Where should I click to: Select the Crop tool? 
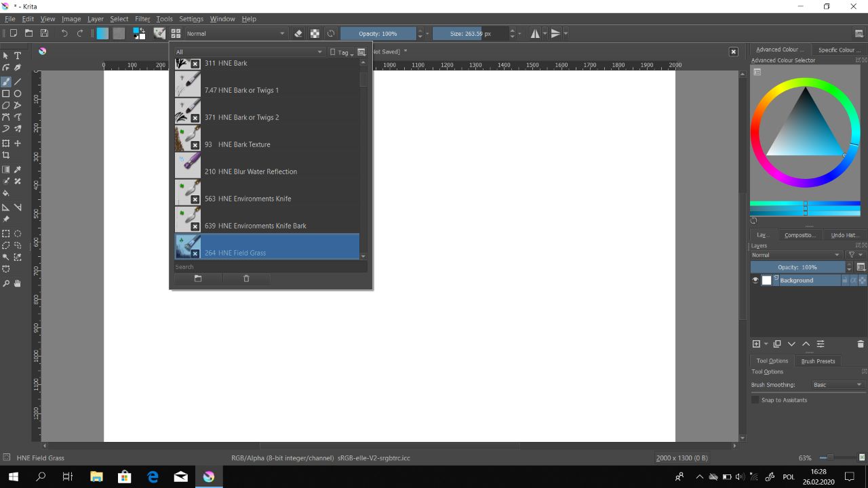point(6,155)
